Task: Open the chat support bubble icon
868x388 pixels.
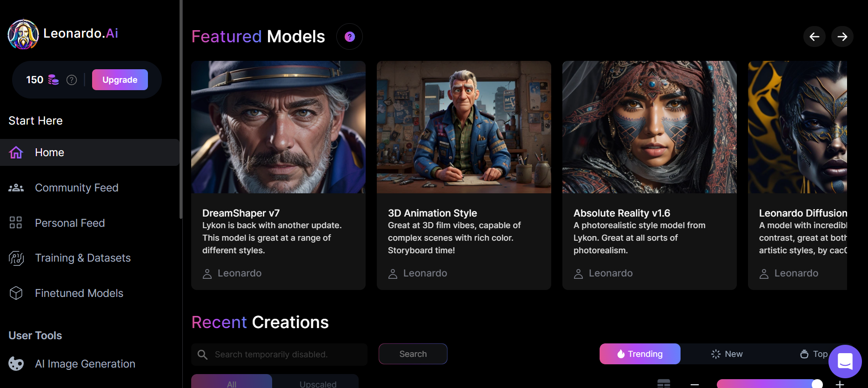Action: 845,361
